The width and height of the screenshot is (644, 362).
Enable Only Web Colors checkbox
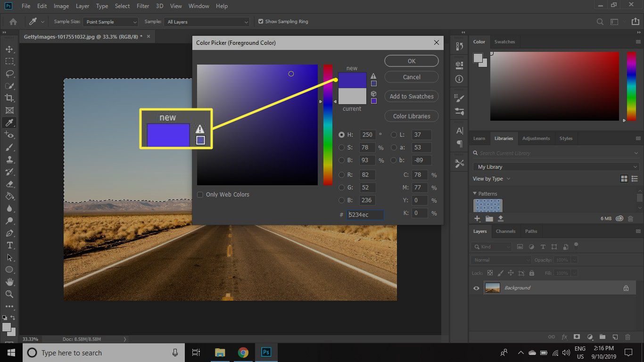click(x=200, y=195)
